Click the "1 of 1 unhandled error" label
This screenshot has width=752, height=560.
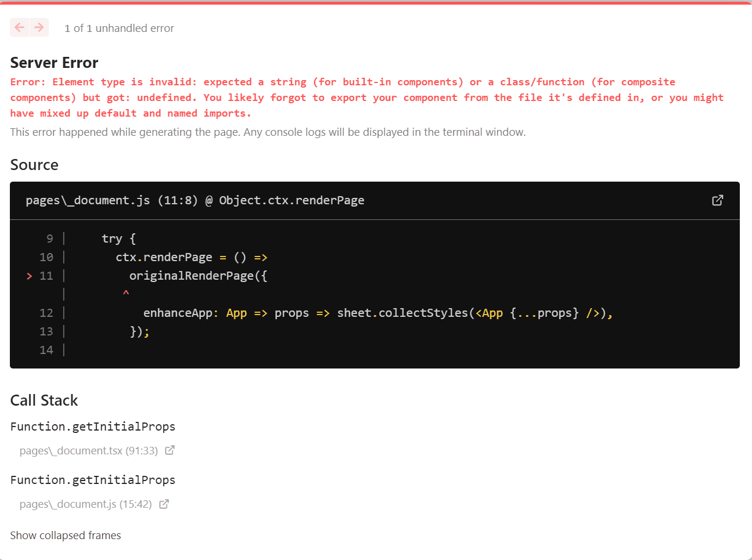tap(119, 28)
